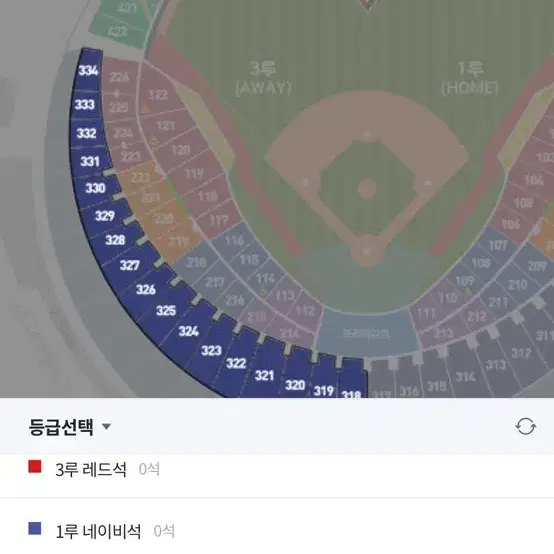This screenshot has width=554, height=554.
Task: Select seating block 323
Action: (211, 350)
